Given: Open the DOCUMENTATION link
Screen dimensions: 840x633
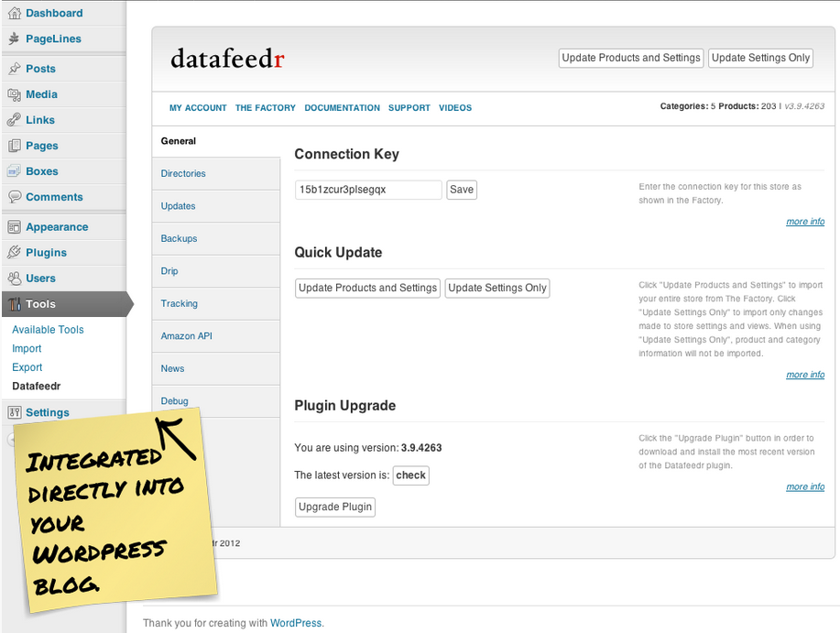Looking at the screenshot, I should [x=342, y=108].
